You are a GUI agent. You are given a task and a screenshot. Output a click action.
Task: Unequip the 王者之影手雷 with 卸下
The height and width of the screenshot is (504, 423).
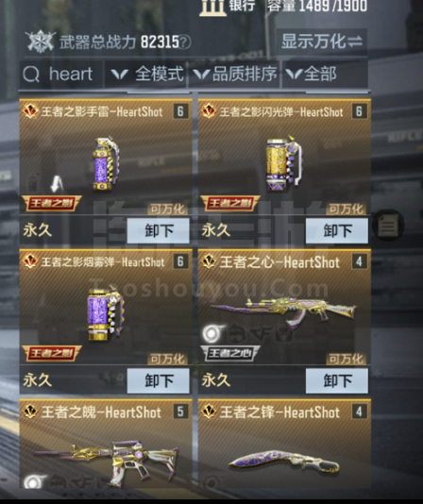158,230
